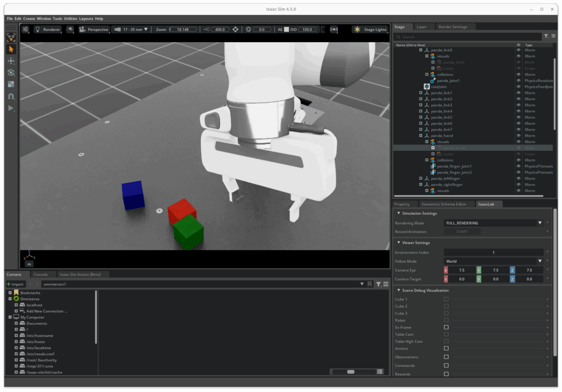Enable the Ee Frame debug checkbox

tap(446, 327)
